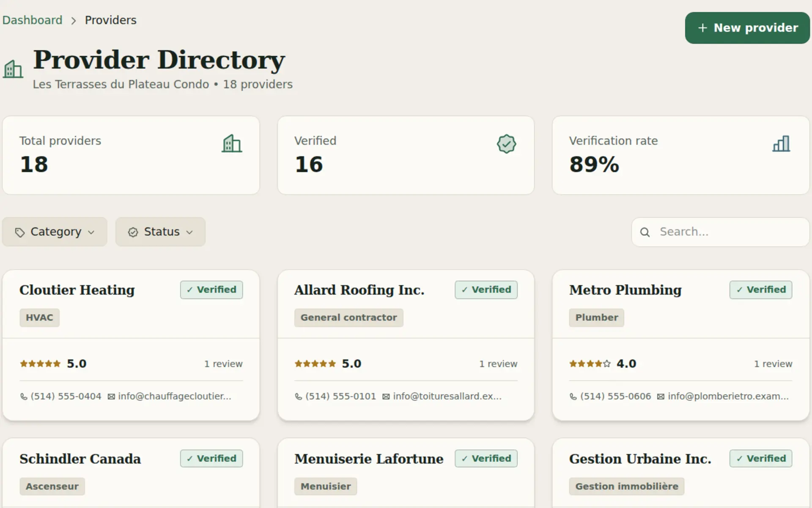Click Verified badge on Cloutier Heating
The height and width of the screenshot is (508, 812).
[211, 290]
